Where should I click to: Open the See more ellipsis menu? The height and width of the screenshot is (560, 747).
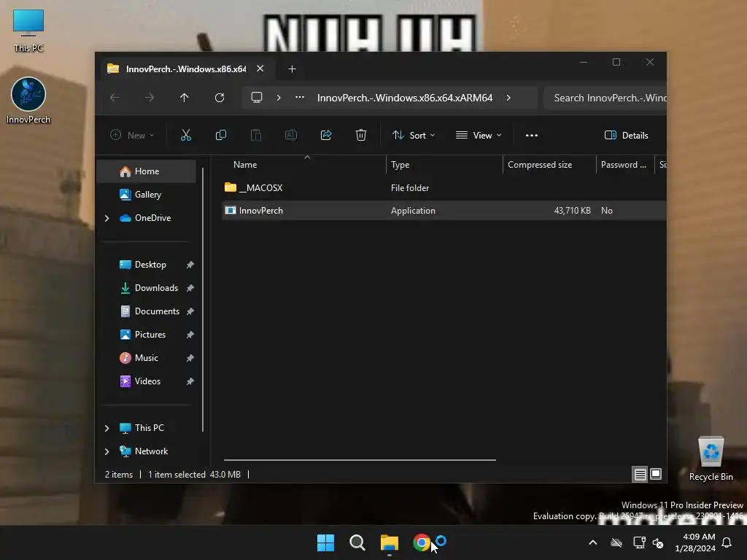pos(532,135)
